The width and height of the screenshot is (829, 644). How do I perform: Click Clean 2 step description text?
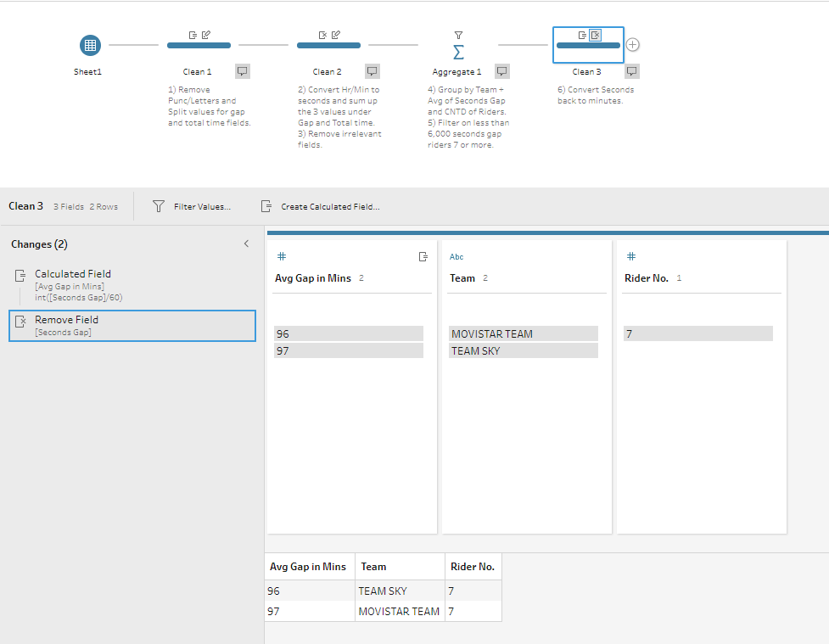point(339,117)
